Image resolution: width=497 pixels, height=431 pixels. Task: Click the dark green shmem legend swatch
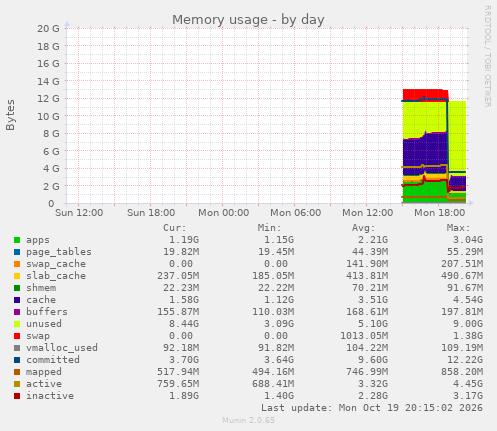[17, 288]
